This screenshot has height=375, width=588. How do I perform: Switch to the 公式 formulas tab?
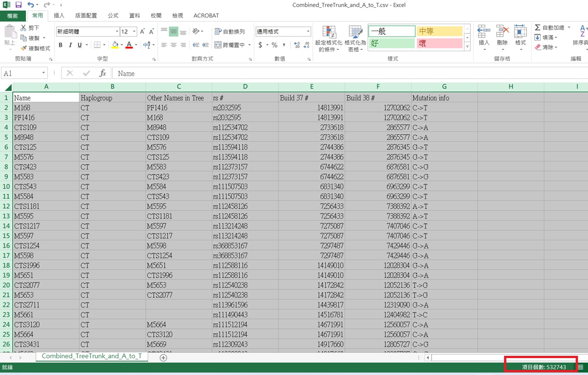pyautogui.click(x=113, y=16)
